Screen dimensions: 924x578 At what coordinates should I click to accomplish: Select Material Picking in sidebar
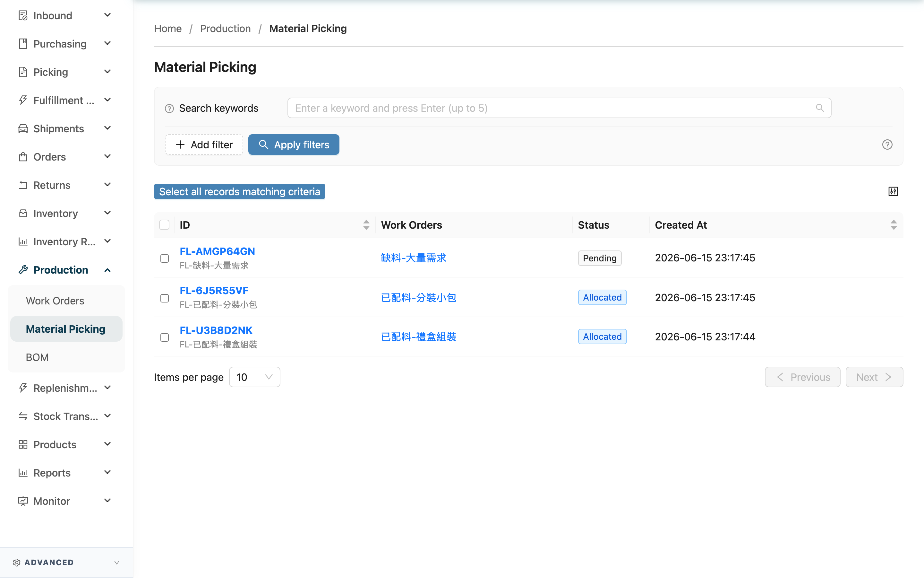click(x=66, y=329)
